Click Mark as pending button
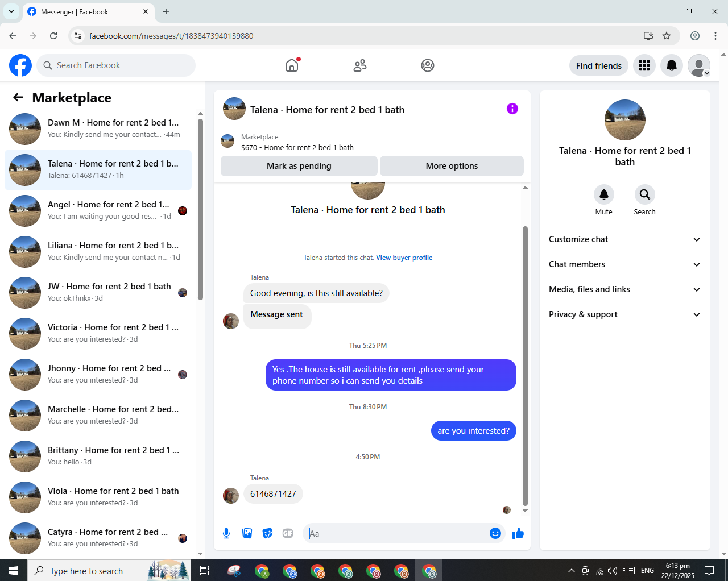Viewport: 728px width, 581px height. pyautogui.click(x=299, y=166)
